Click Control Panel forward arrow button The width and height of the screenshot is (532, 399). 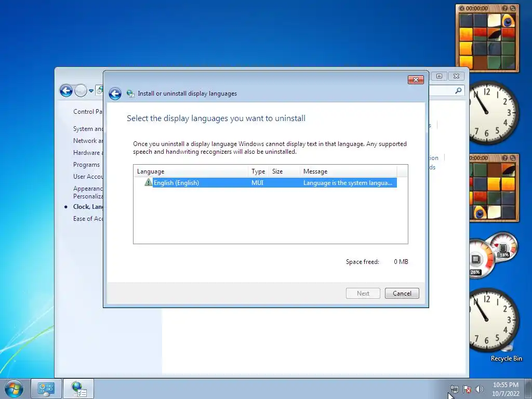[x=81, y=90]
